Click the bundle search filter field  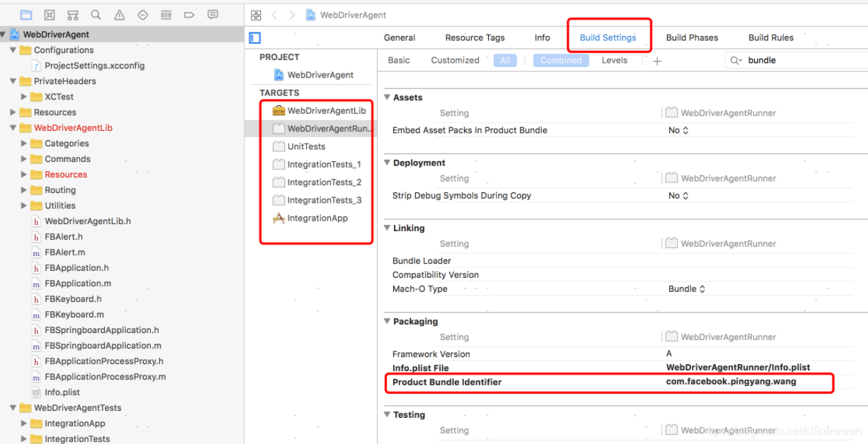pos(796,61)
